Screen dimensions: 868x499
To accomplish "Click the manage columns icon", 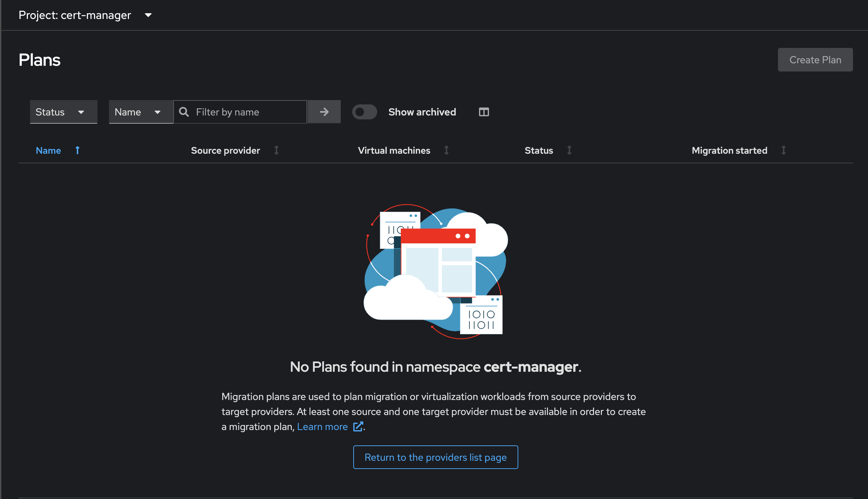I will point(484,112).
